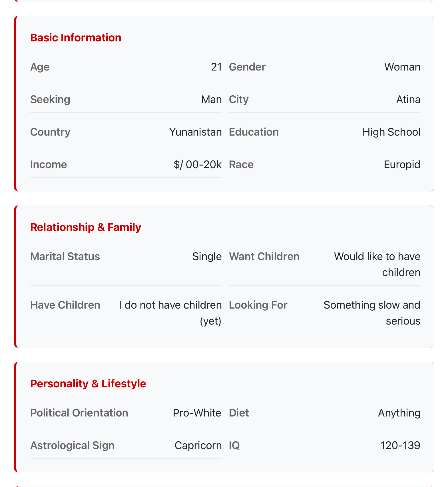
Task: Select the Age value 21
Action: (216, 67)
